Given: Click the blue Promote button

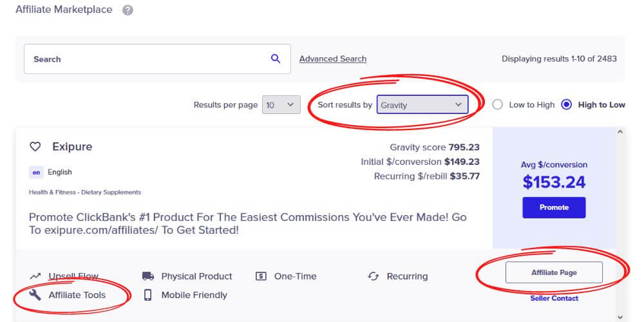Looking at the screenshot, I should coord(554,207).
